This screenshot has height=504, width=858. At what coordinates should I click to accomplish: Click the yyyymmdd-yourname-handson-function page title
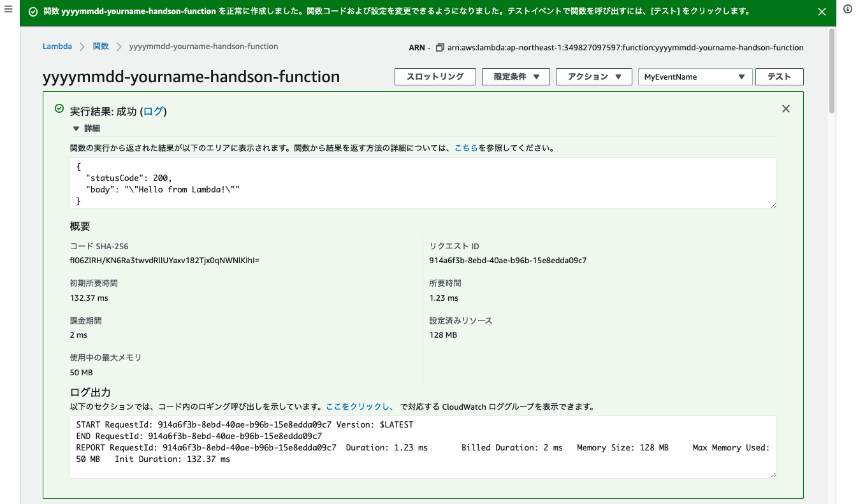[x=191, y=77]
